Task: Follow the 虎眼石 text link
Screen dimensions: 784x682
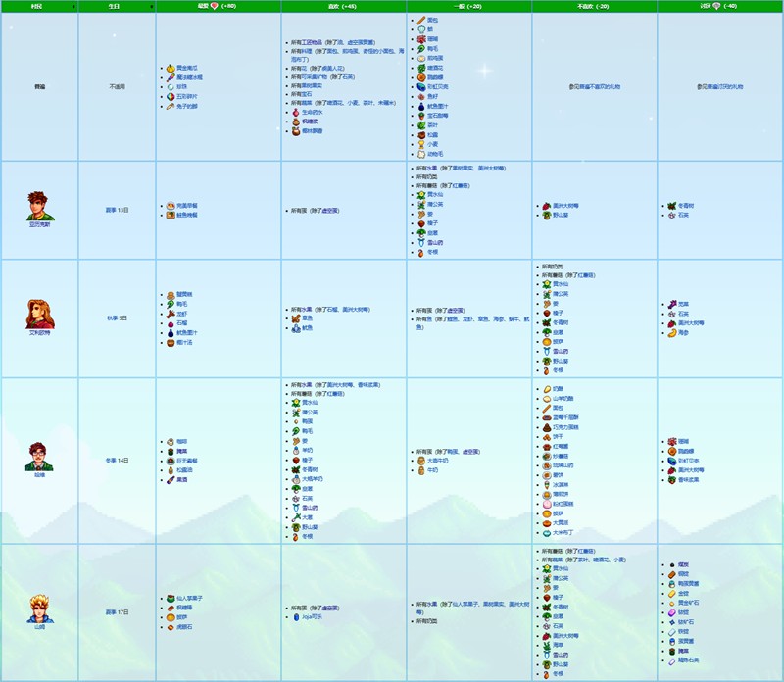Action: 185,627
